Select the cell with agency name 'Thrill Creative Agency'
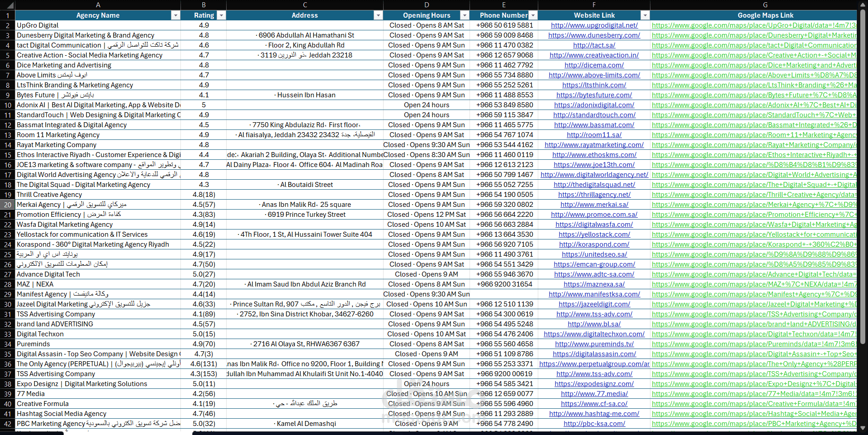 coord(98,195)
